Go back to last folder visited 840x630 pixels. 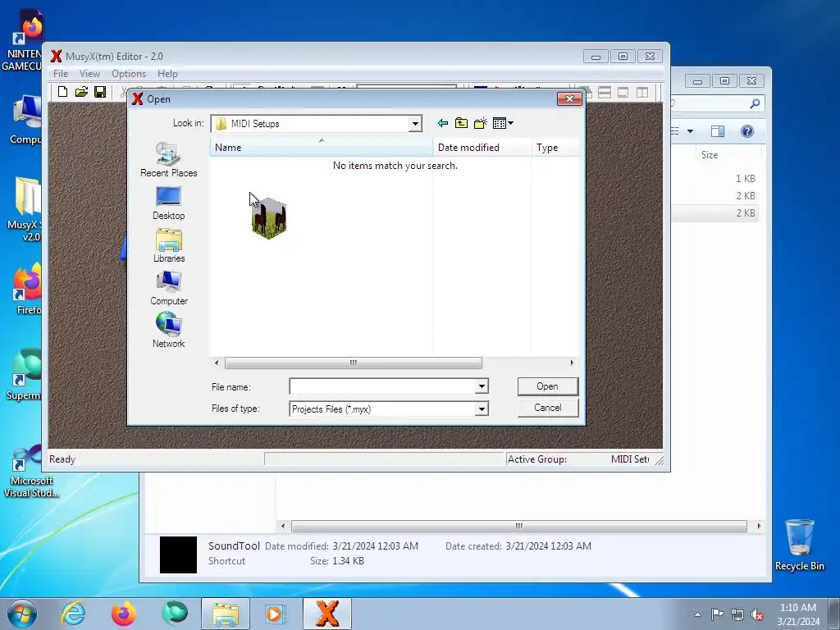[442, 123]
